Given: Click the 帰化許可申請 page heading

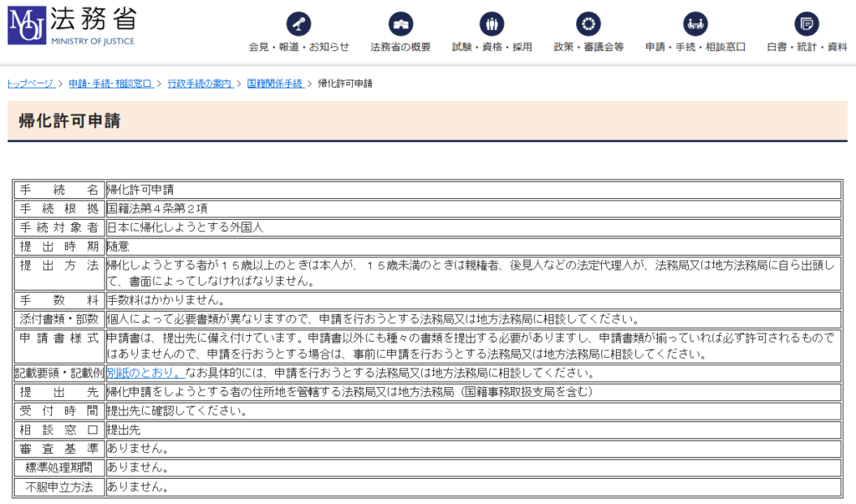Looking at the screenshot, I should coord(69,121).
